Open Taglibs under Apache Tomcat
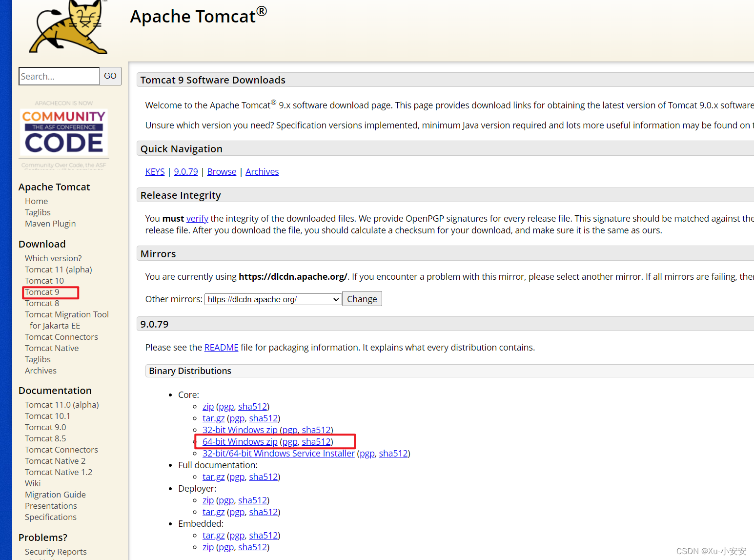754x560 pixels. click(38, 212)
